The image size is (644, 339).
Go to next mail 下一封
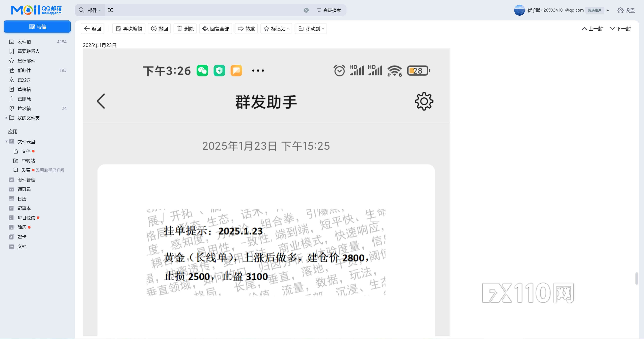pyautogui.click(x=620, y=29)
